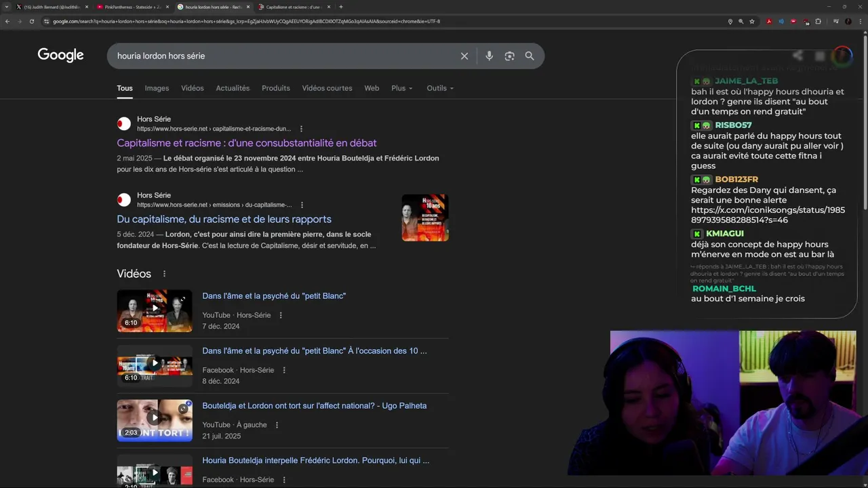Select the Actualités search filter
This screenshot has width=868, height=488.
pyautogui.click(x=233, y=88)
